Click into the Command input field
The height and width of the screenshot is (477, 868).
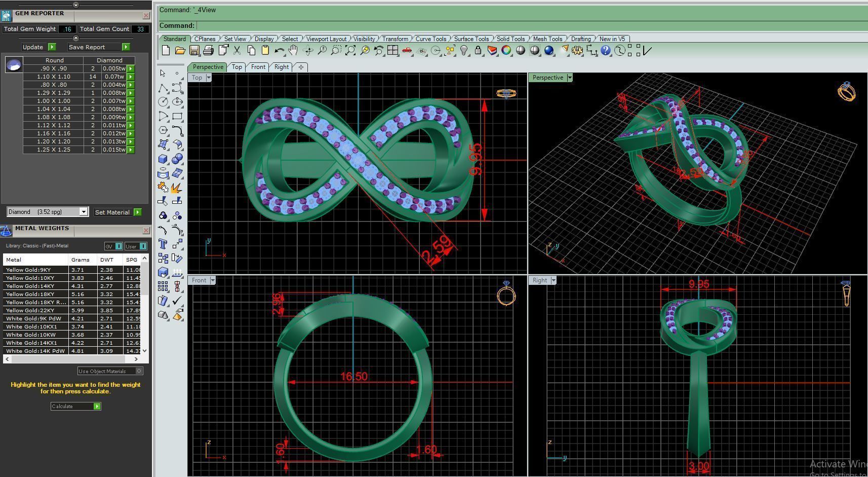click(531, 25)
